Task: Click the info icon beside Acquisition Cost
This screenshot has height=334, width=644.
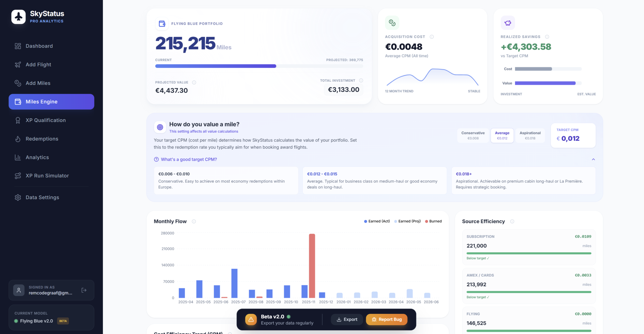Action: (432, 37)
